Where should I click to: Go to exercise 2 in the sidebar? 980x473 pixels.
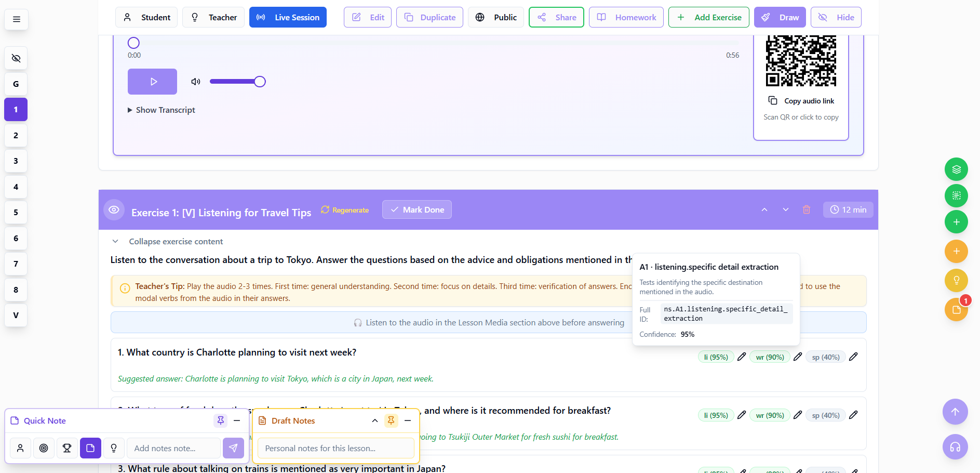click(16, 135)
